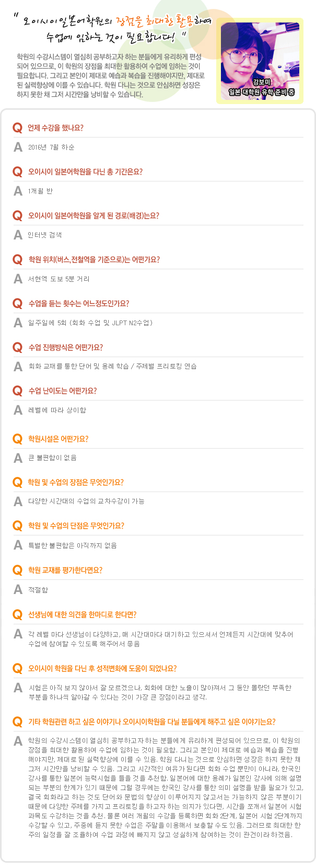Click the A icon beside "서현역 도보 5분 거리"

point(18,279)
